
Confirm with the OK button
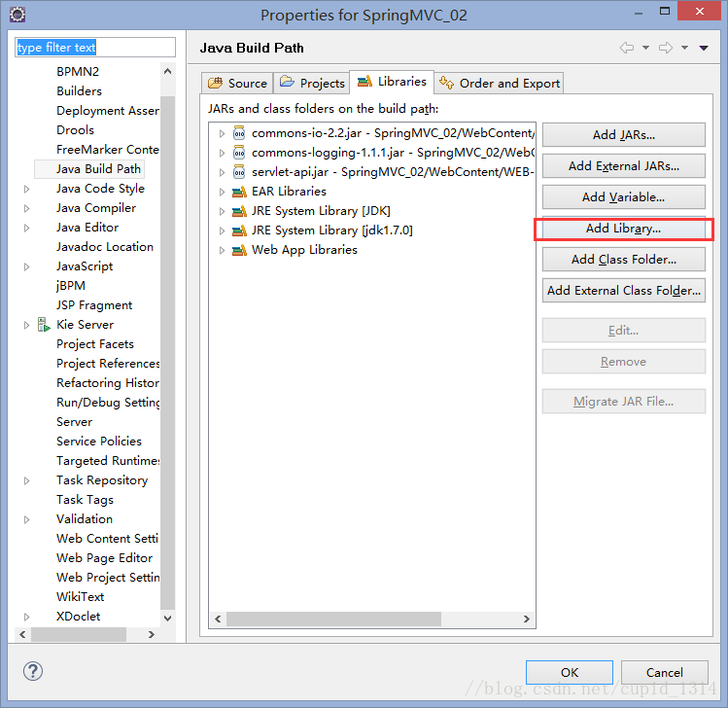tap(570, 672)
